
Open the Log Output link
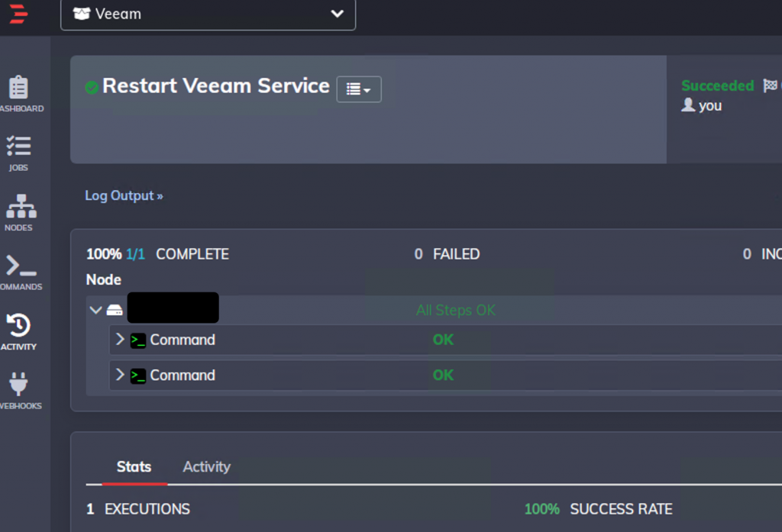click(124, 195)
